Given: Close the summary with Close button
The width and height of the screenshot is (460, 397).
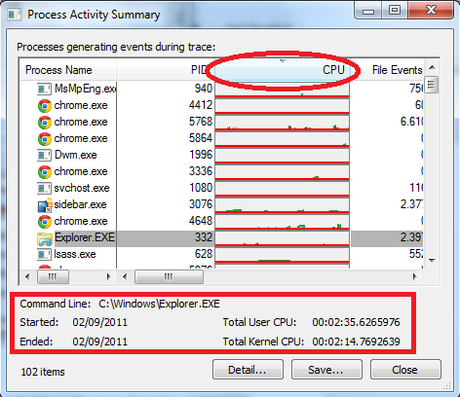Looking at the screenshot, I should pos(405,370).
